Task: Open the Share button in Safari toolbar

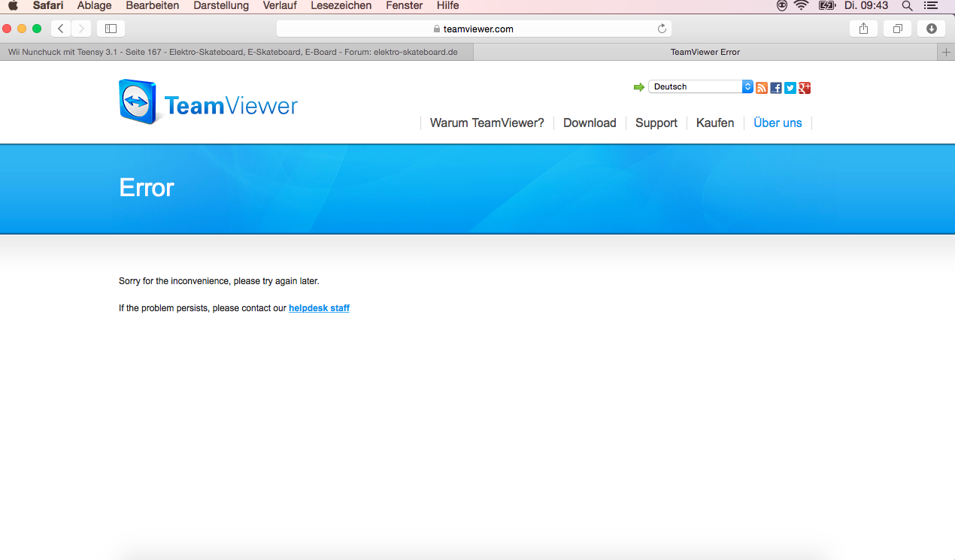Action: coord(863,29)
